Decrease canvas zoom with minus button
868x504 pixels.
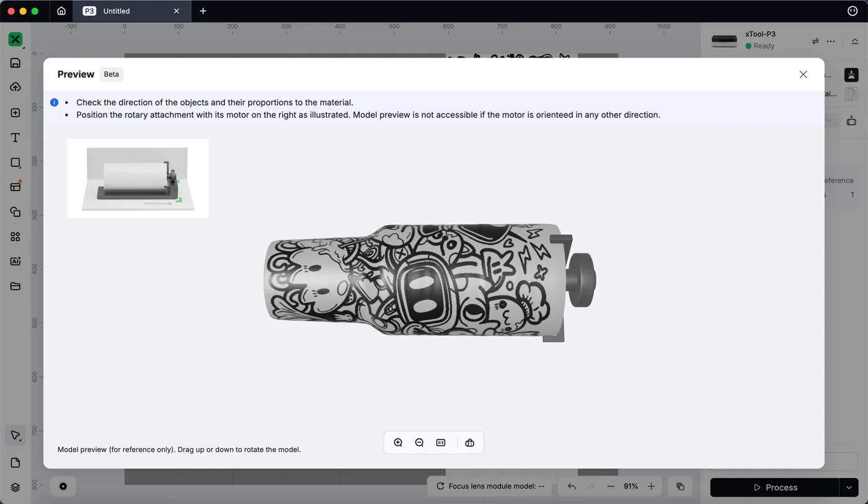[x=611, y=487]
